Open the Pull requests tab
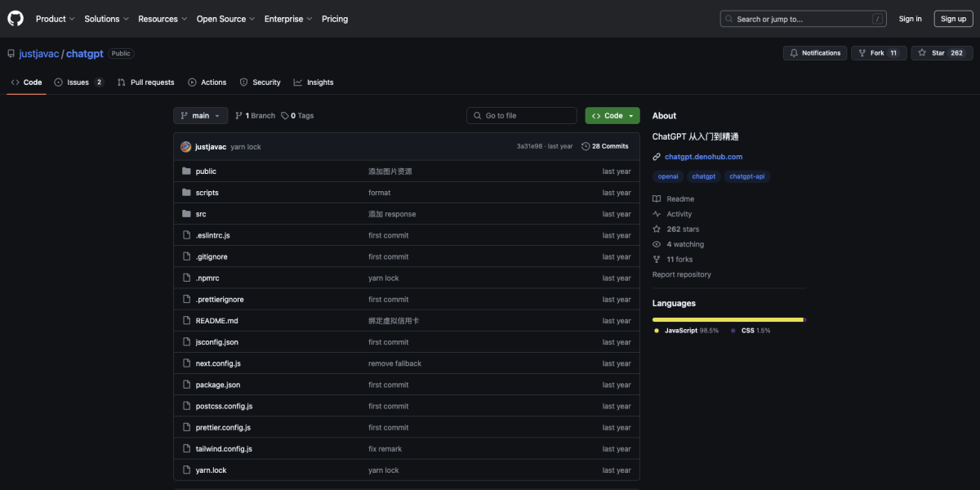This screenshot has height=490, width=980. [145, 82]
